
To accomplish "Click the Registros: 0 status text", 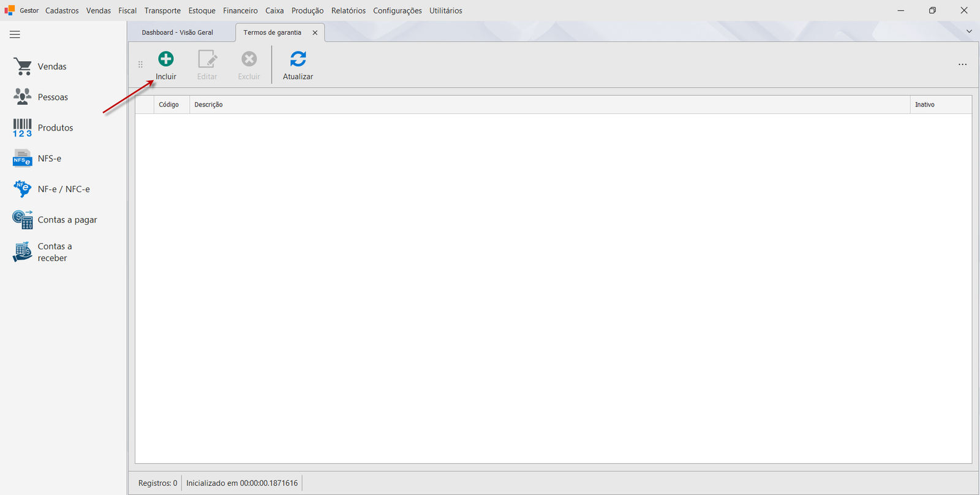I will [x=157, y=483].
